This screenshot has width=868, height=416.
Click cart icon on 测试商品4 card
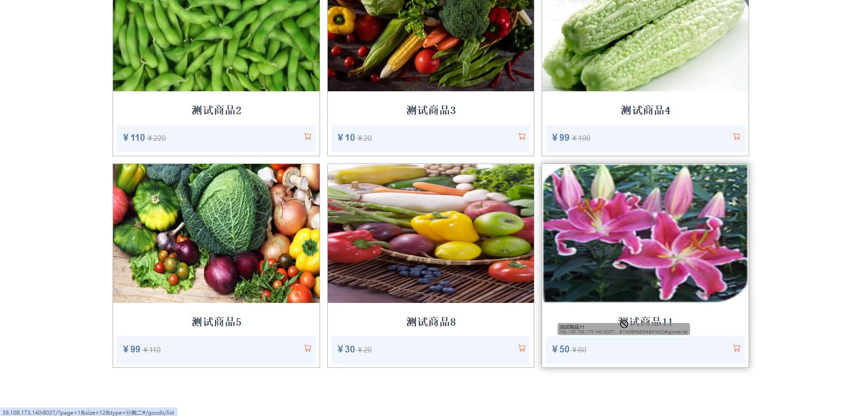click(736, 137)
